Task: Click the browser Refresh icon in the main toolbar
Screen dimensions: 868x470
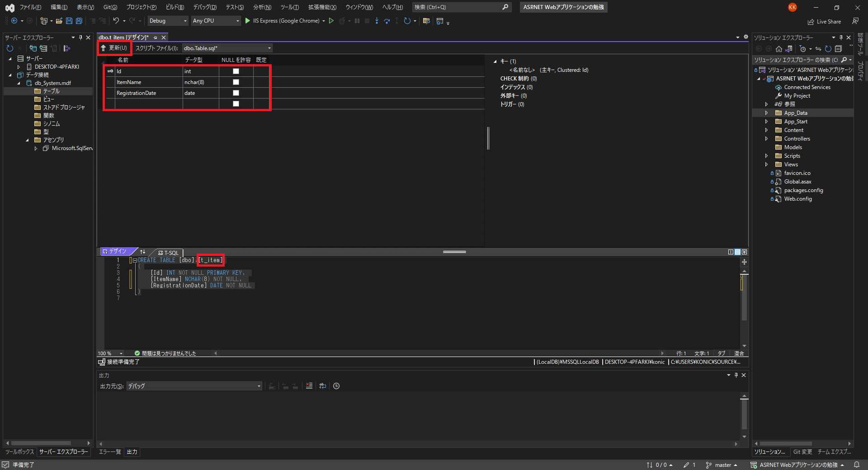Action: [x=407, y=21]
